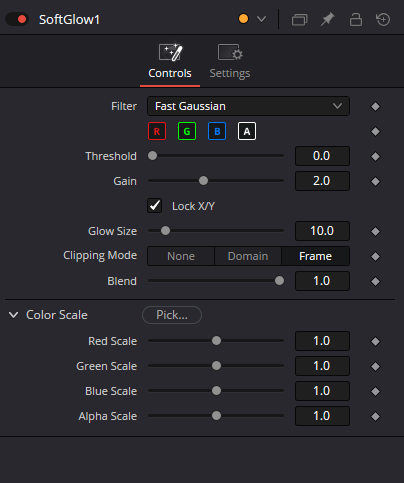Switch to the Settings tab
Screen dimensions: 404x483
point(230,62)
